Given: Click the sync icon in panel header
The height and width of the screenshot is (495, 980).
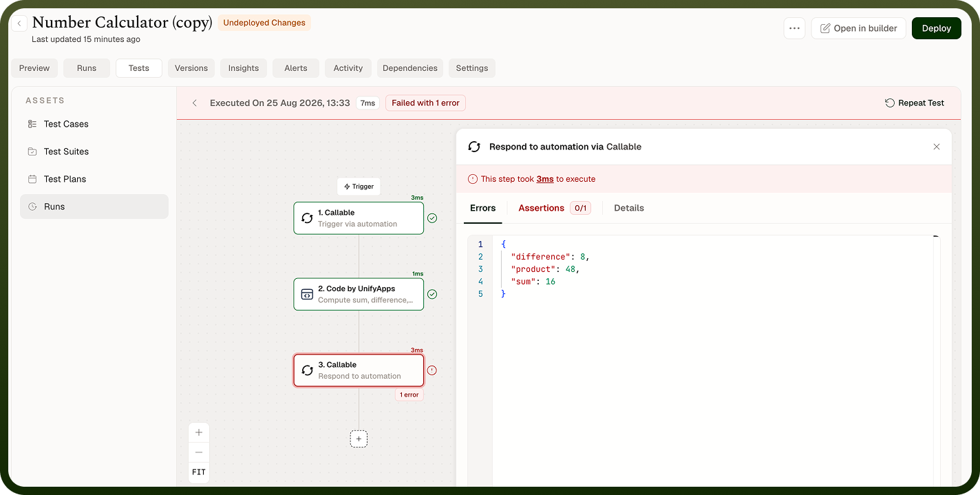Looking at the screenshot, I should (x=474, y=147).
